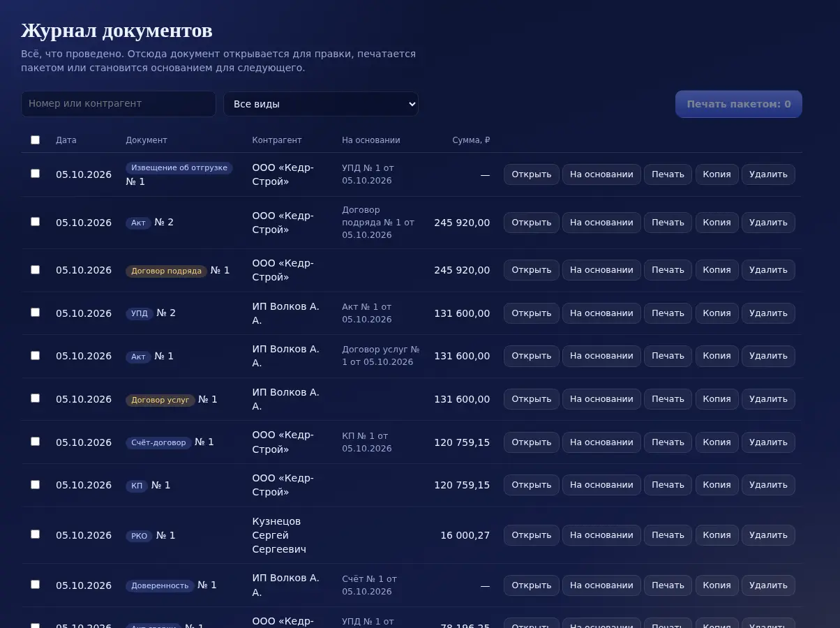Make a Копия of РКО № 1
840x628 pixels.
(717, 535)
